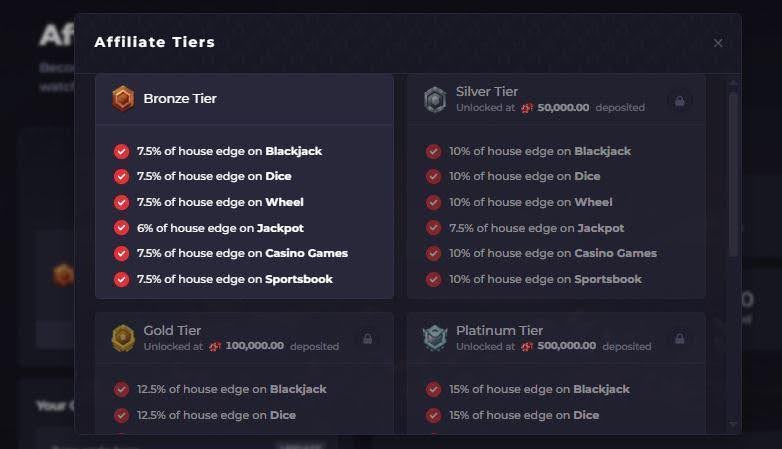Click scrollbar down arrow in tiers dialog
782x449 pixels.
coord(734,425)
